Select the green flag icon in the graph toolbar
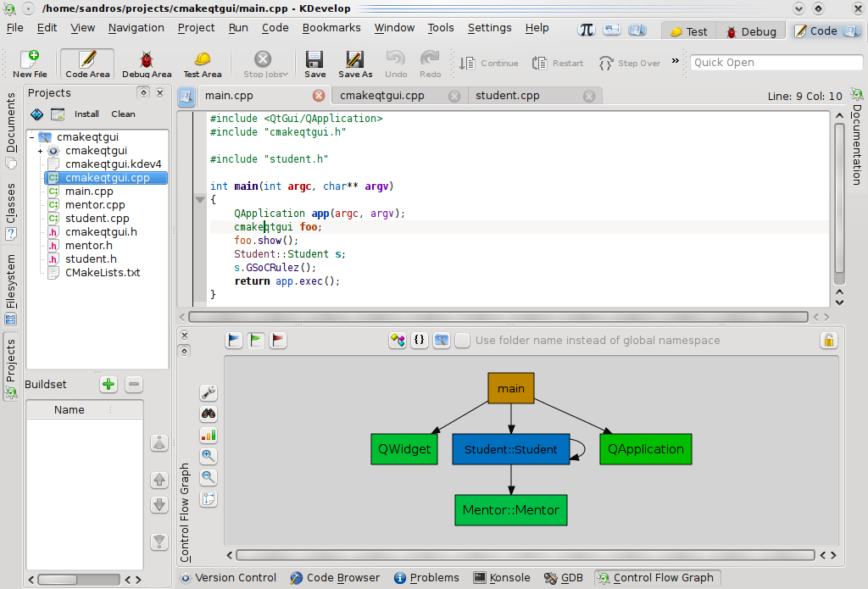Screen dimensions: 868x589 [255, 340]
